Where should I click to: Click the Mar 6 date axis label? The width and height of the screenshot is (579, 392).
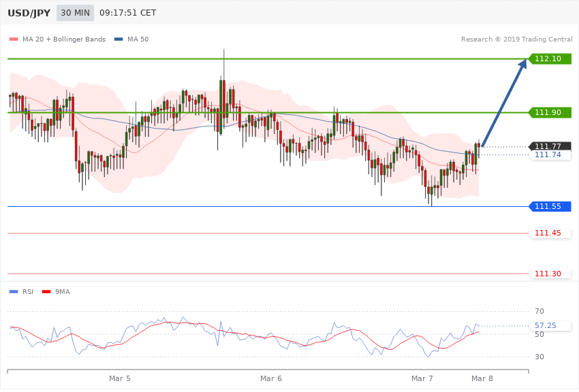[270, 378]
